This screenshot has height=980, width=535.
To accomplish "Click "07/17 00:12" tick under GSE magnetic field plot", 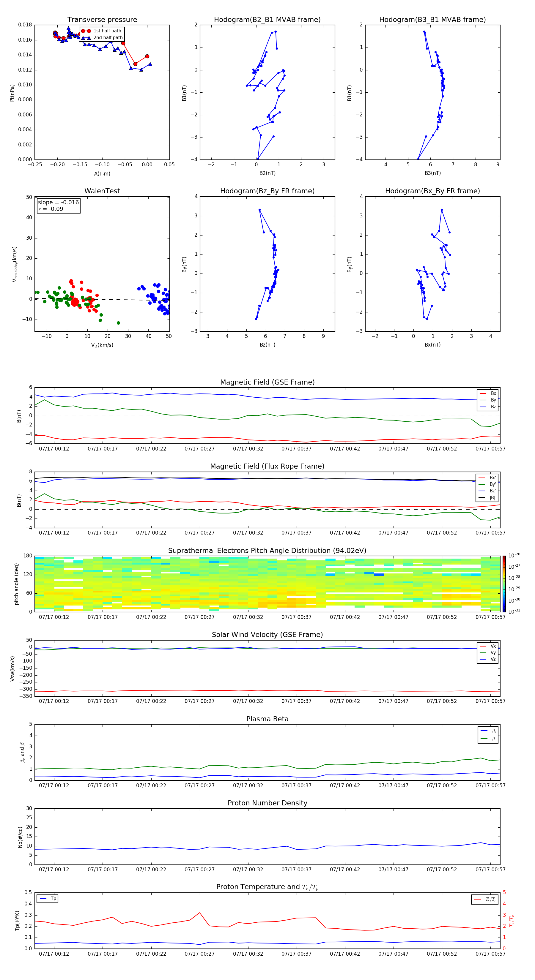I will point(54,448).
